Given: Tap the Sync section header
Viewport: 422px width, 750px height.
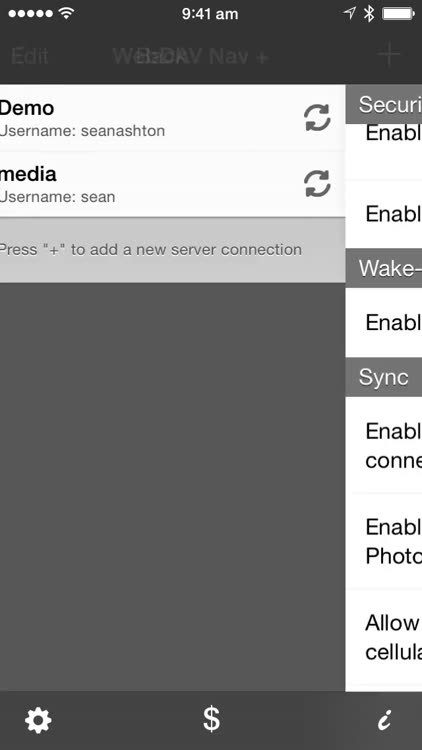Looking at the screenshot, I should pyautogui.click(x=384, y=377).
